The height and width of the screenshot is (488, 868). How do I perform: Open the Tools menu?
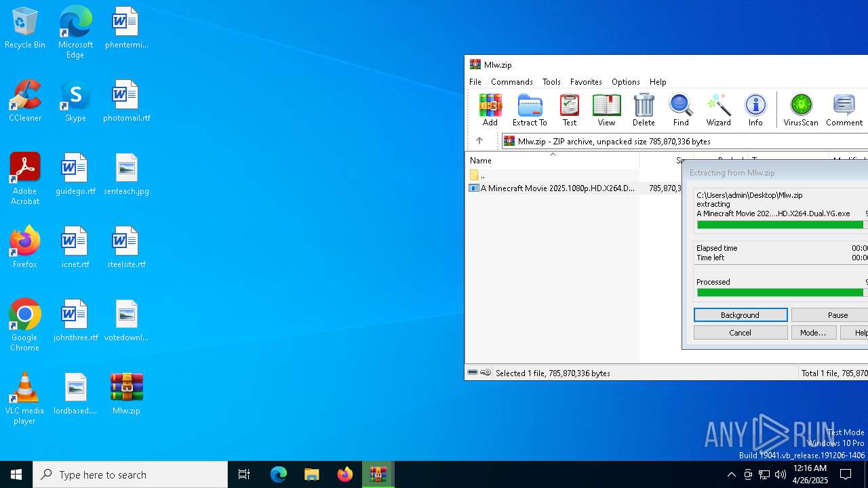tap(551, 81)
